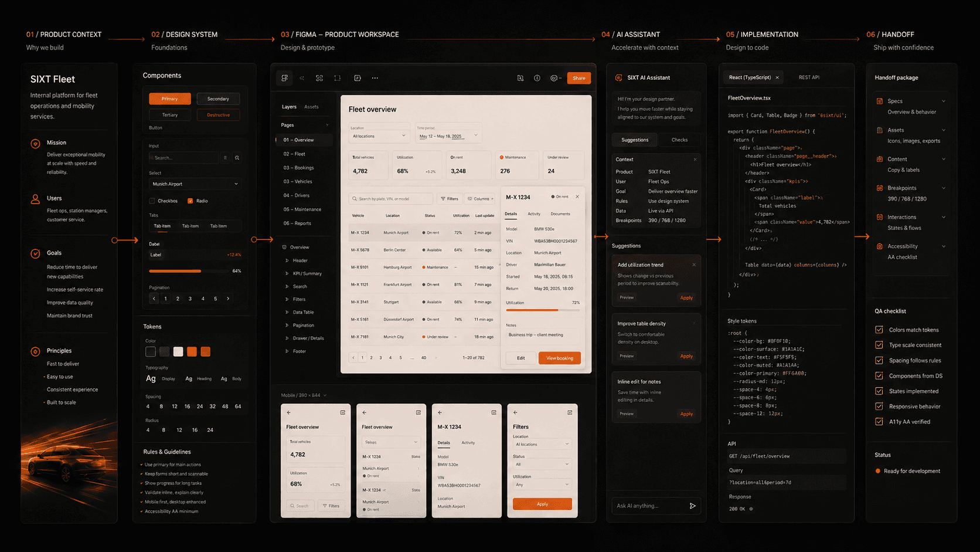
Task: Select the Radio component option
Action: tap(190, 201)
